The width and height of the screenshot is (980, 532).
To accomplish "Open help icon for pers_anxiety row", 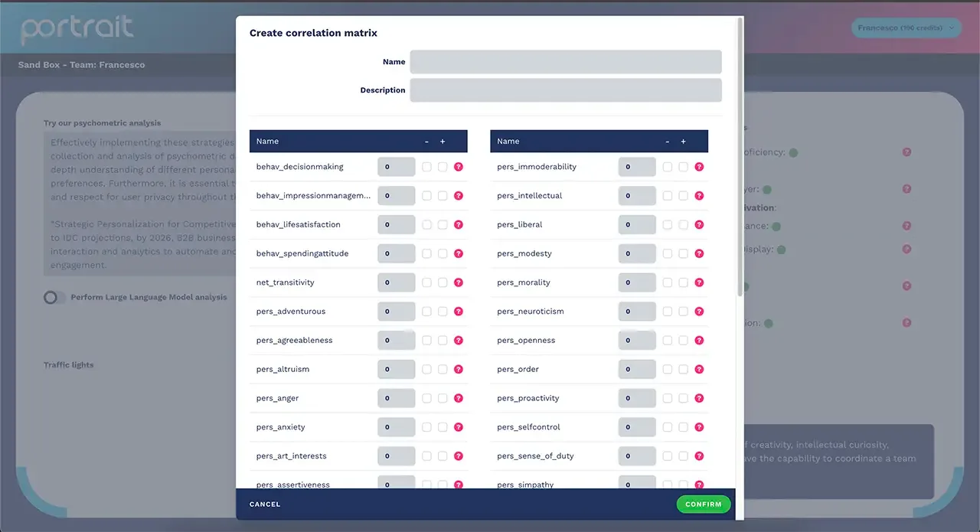I will 459,427.
